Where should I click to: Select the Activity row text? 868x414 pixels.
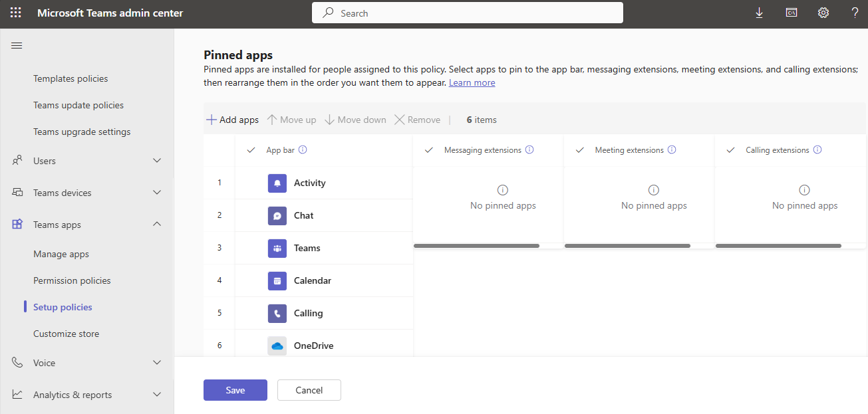coord(310,183)
